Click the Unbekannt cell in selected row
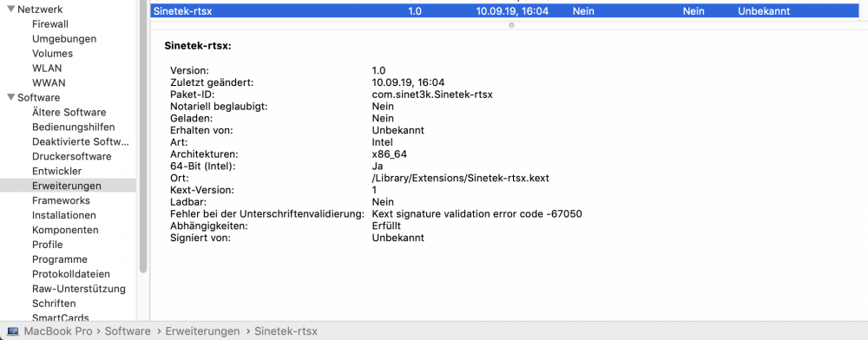868x340 pixels. [x=763, y=11]
